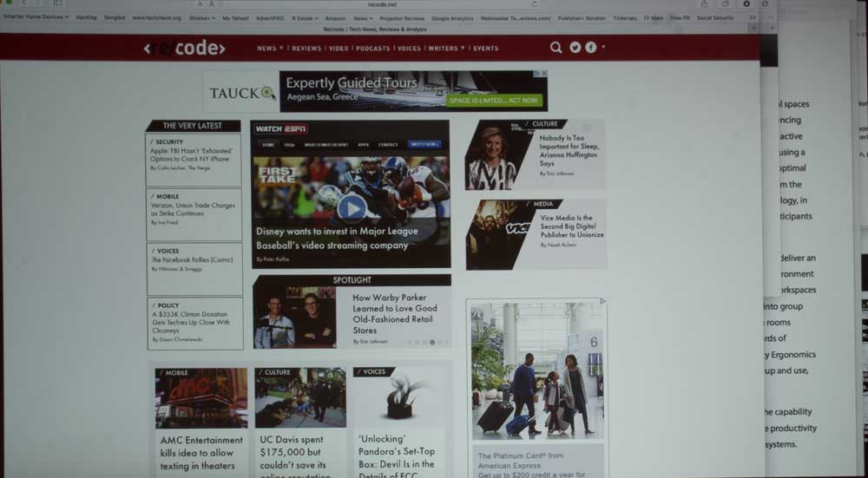This screenshot has height=478, width=868.
Task: Click the Arianna Huffington thumbnail
Action: 492,155
